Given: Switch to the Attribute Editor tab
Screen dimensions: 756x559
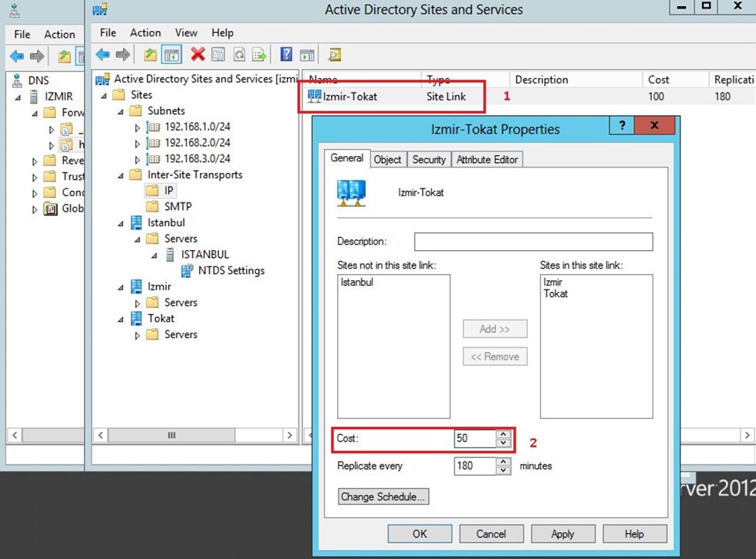Looking at the screenshot, I should [487, 159].
